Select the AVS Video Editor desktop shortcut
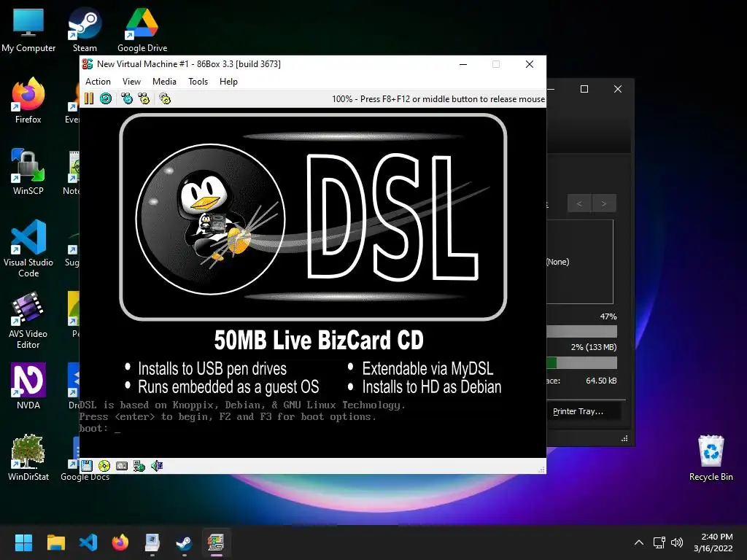This screenshot has height=560, width=747. [x=28, y=320]
